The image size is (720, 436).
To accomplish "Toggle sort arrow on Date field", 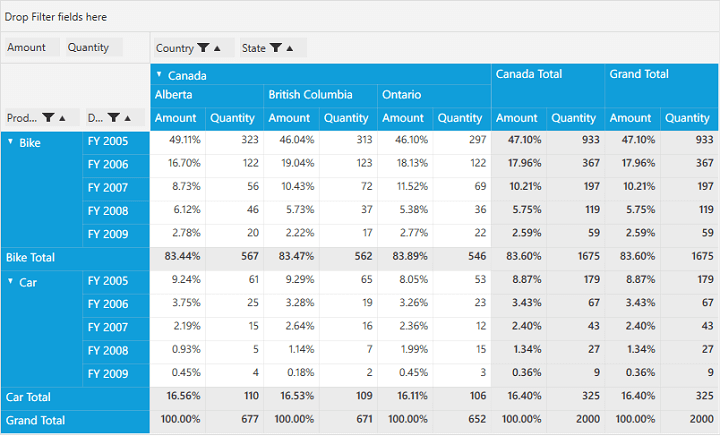I will coord(128,118).
